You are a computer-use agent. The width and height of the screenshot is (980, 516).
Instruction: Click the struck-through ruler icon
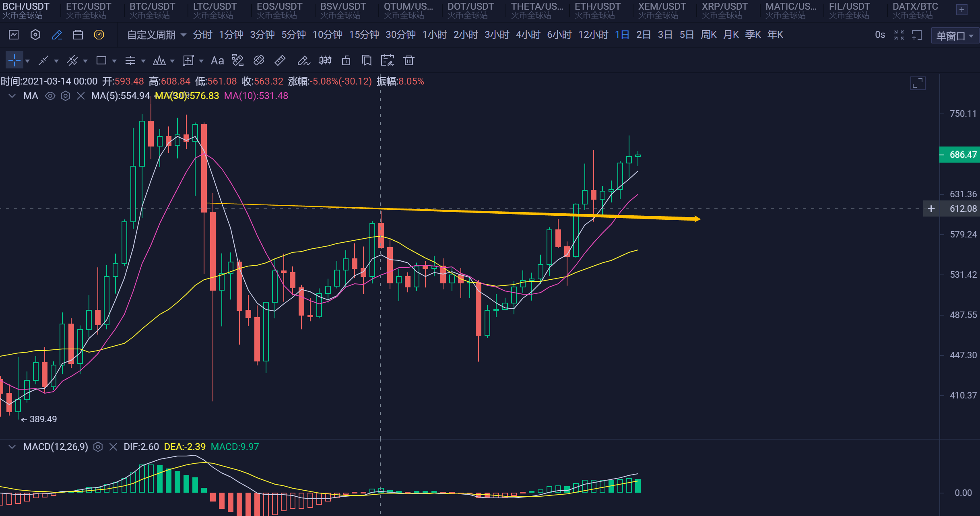point(259,60)
